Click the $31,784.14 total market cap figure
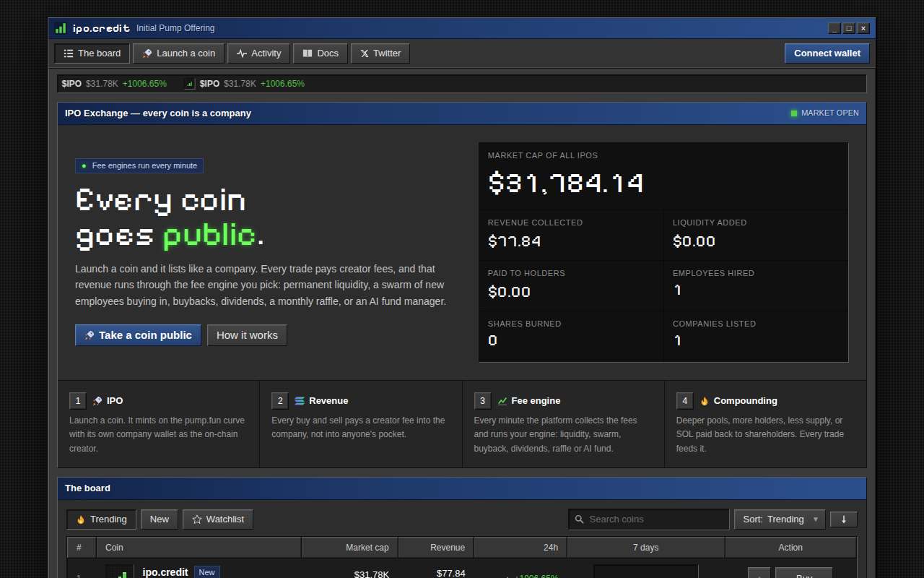The height and width of the screenshot is (578, 924). (565, 183)
